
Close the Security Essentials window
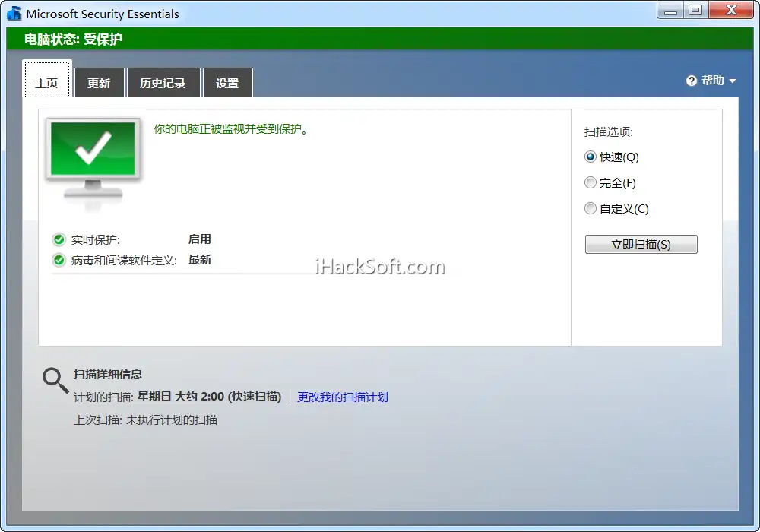(731, 10)
